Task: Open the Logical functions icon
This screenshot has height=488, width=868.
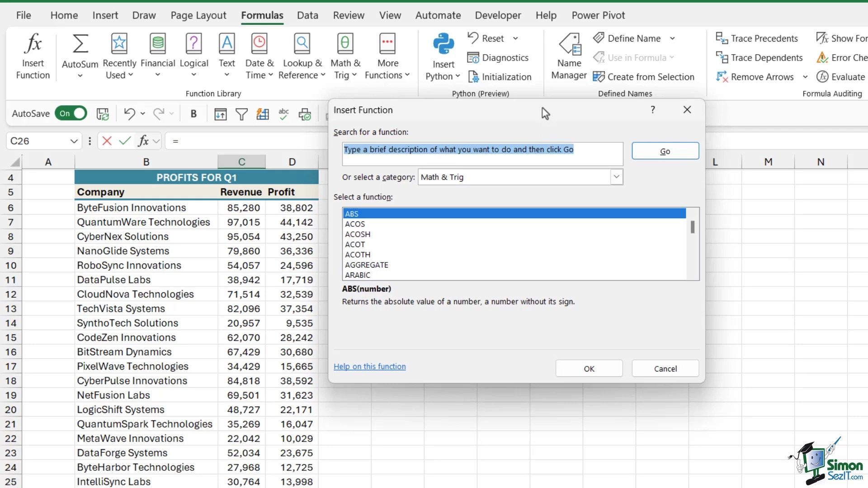Action: [x=194, y=44]
